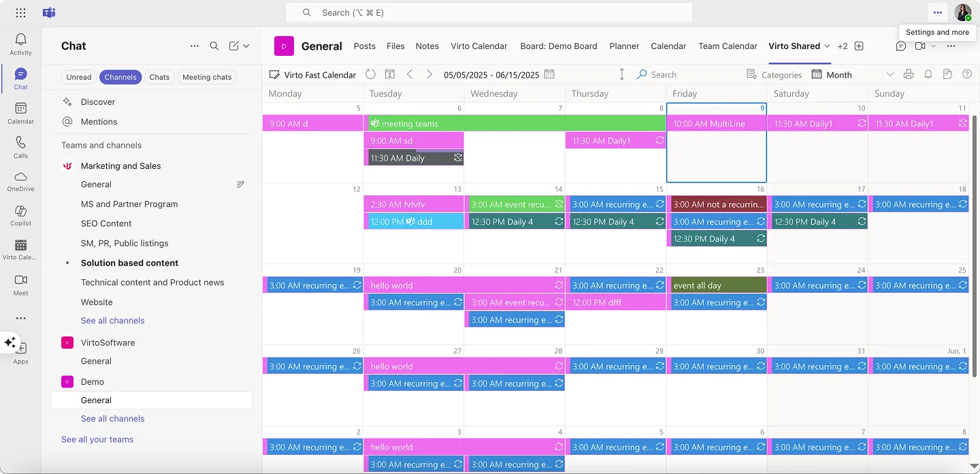Start a new chat with the compose icon
The height and width of the screenshot is (474, 980).
tap(234, 46)
